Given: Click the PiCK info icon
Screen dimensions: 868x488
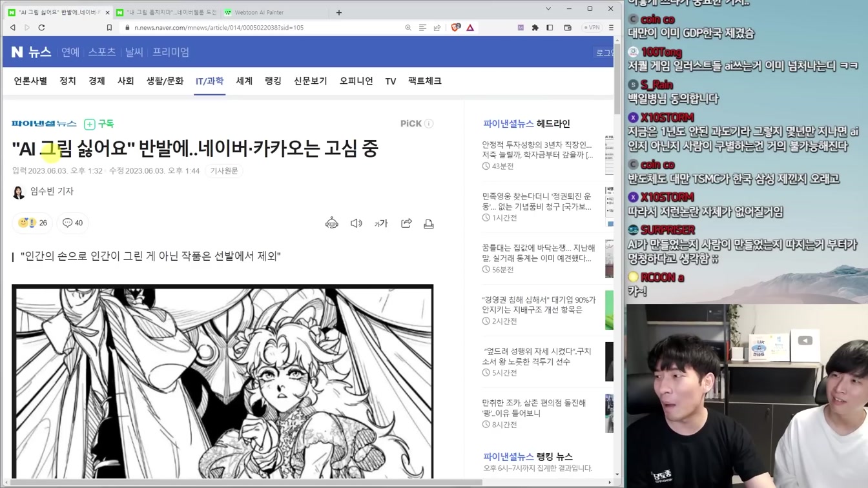Looking at the screenshot, I should (x=429, y=123).
